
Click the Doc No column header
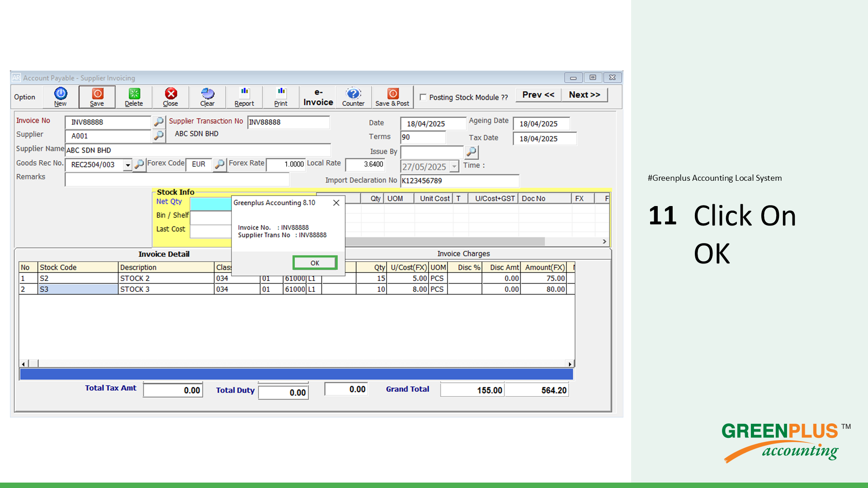coord(544,198)
